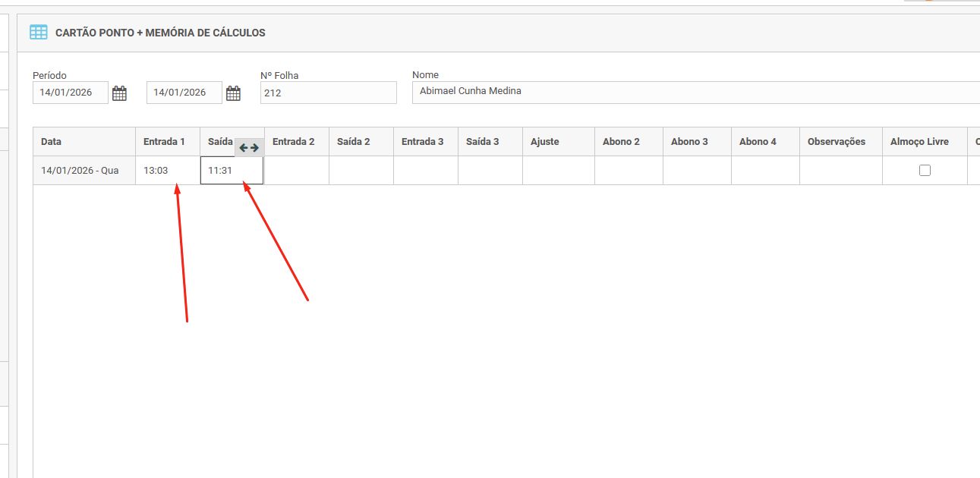Click the Ajuste column header
980x478 pixels.
(558, 142)
